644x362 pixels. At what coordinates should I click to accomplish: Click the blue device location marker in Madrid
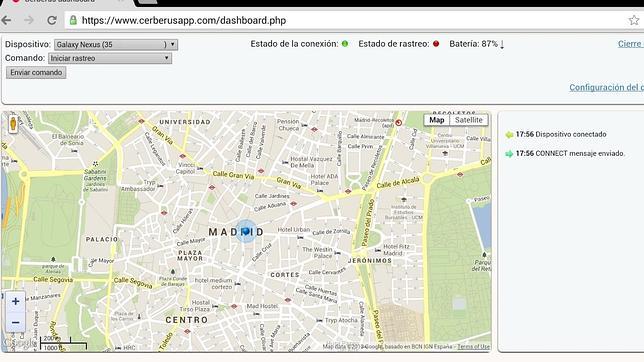[x=246, y=231]
